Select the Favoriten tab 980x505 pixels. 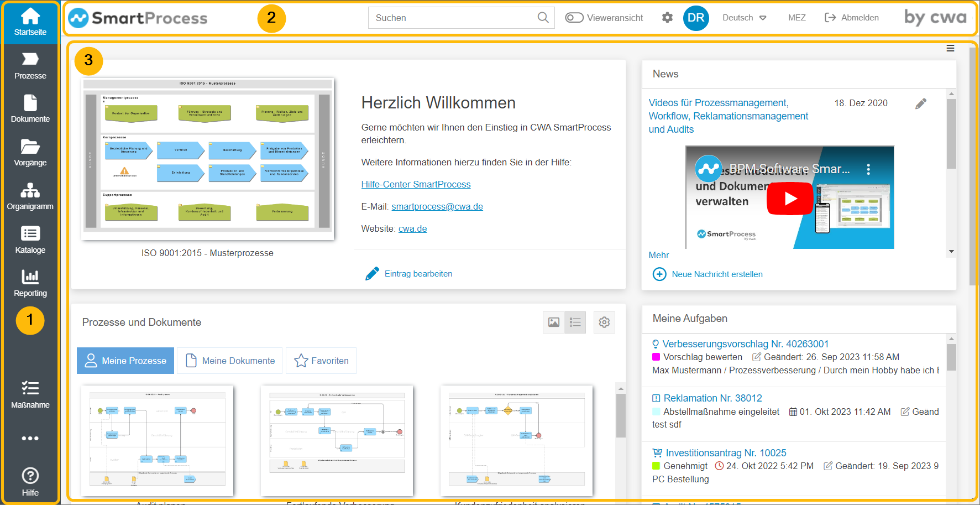click(x=321, y=361)
